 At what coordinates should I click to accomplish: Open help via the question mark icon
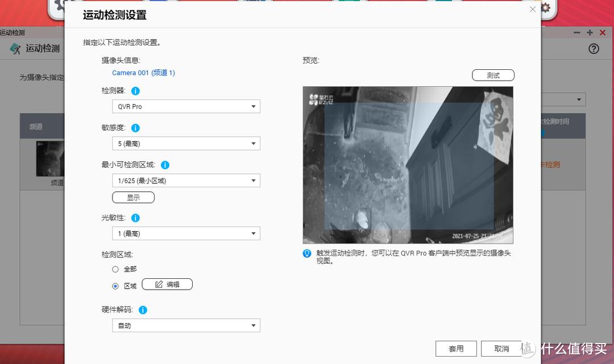[x=594, y=48]
